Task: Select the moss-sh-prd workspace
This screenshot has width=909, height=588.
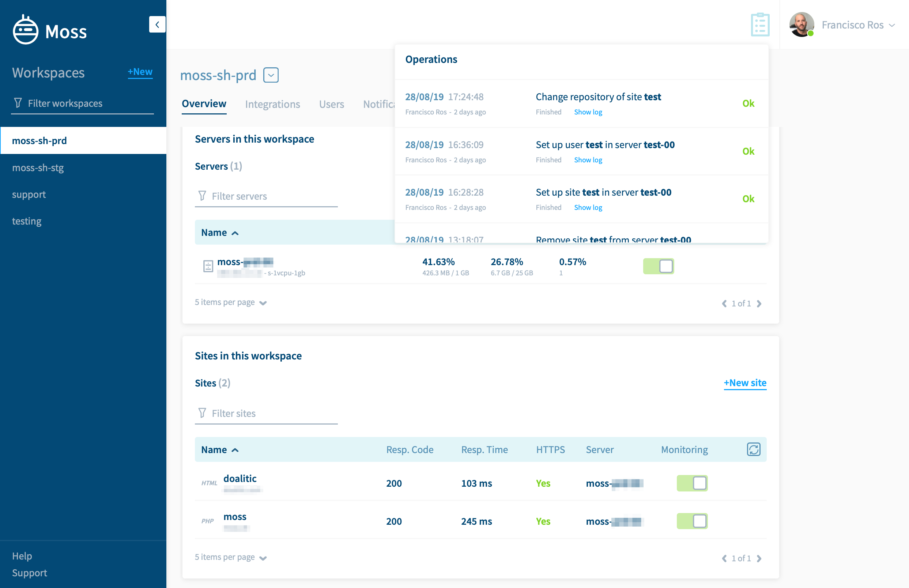Action: [x=83, y=140]
